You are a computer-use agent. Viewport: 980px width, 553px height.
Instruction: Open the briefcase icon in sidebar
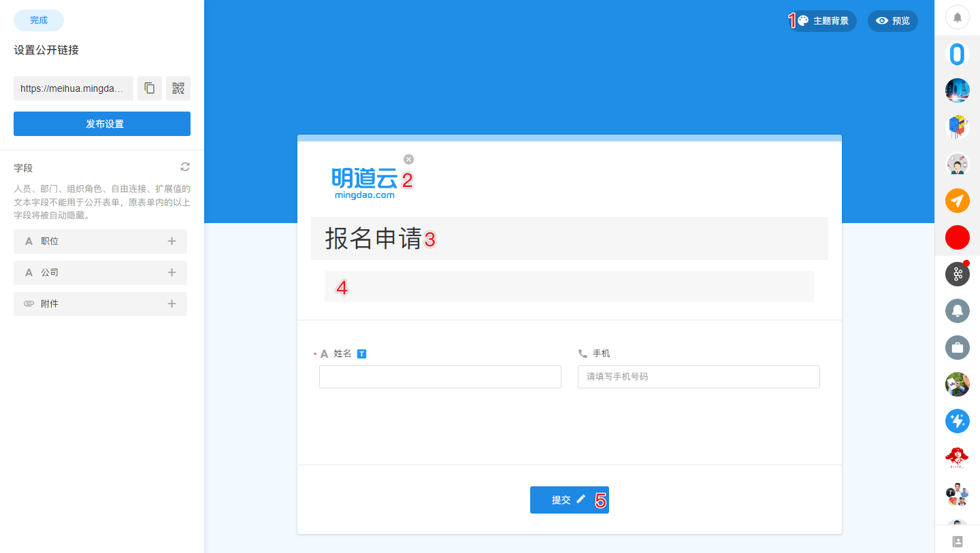coord(957,348)
